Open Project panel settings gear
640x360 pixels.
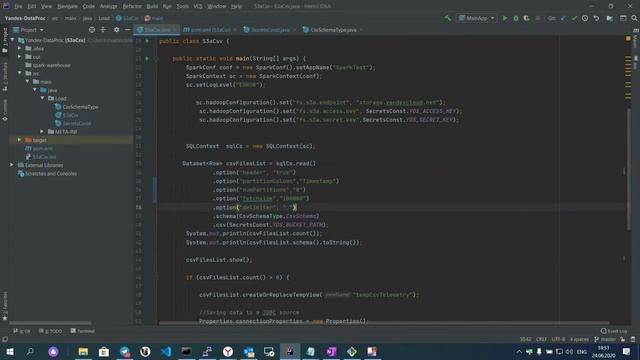coord(116,30)
